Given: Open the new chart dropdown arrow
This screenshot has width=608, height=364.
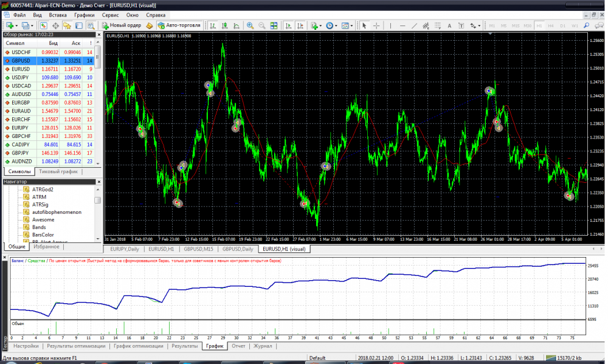Looking at the screenshot, I should click(x=17, y=26).
